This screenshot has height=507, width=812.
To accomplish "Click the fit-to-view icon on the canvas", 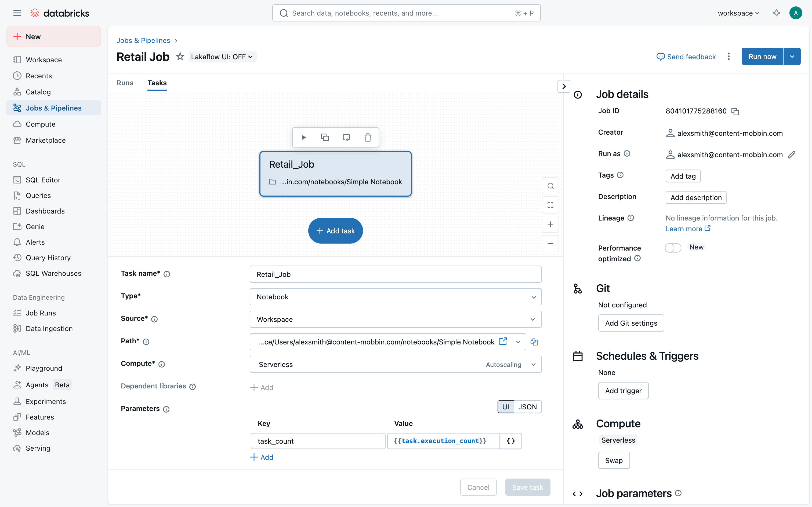I will click(x=550, y=205).
